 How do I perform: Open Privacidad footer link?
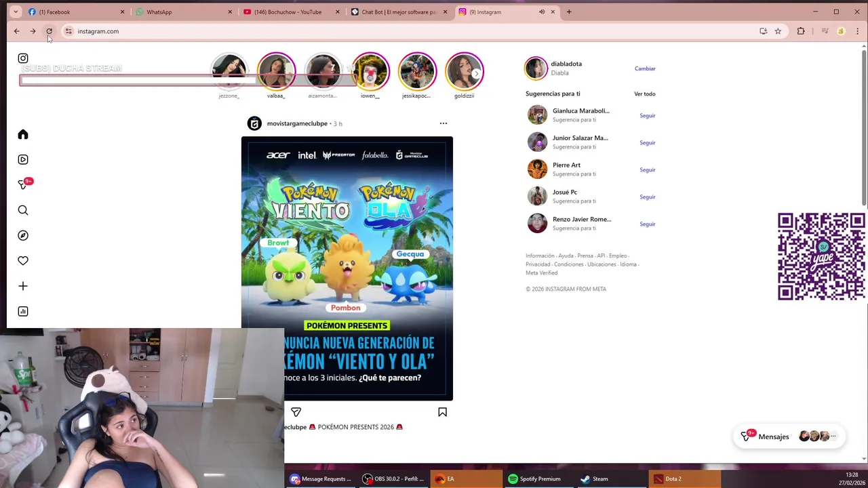538,264
